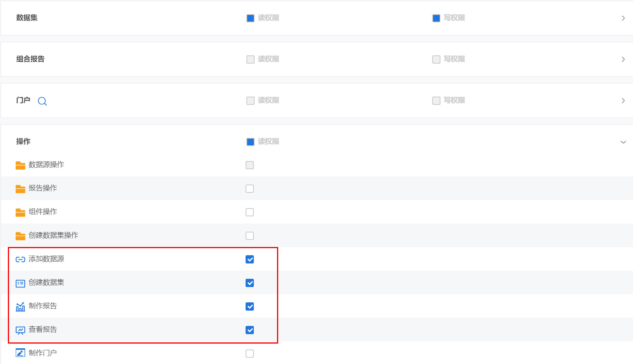
Task: Check the 制作门户 checkbox
Action: [250, 353]
